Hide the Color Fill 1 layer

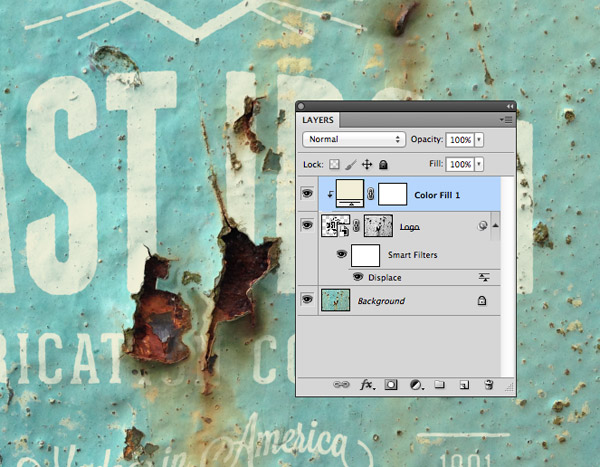(x=309, y=196)
